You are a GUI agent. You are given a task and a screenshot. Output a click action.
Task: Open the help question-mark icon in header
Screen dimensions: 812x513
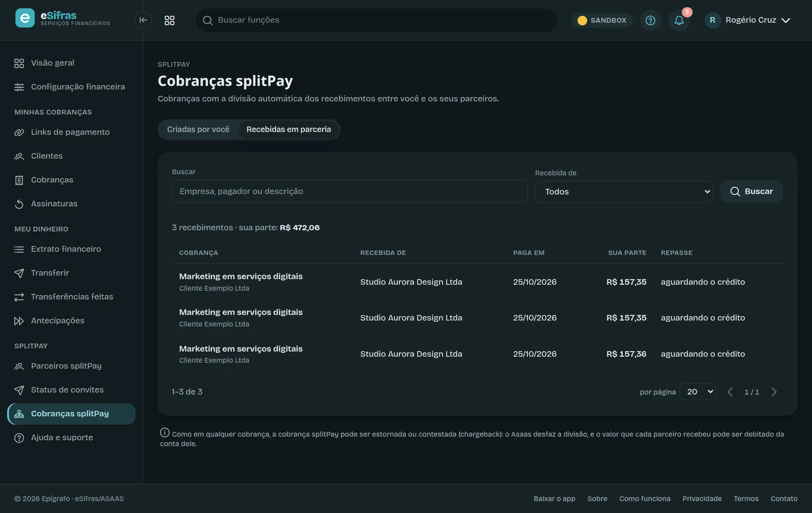(x=650, y=20)
